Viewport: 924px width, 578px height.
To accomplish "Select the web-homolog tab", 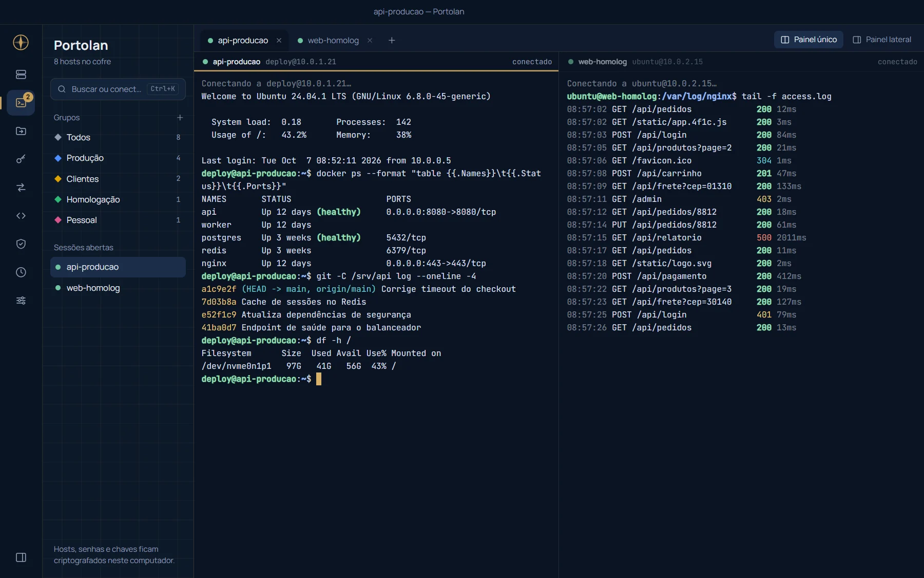I will coord(334,40).
